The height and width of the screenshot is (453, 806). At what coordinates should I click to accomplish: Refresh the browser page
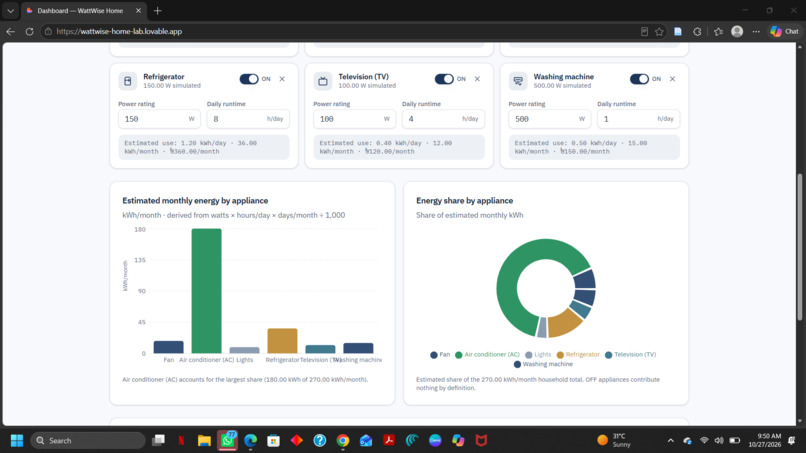point(29,31)
